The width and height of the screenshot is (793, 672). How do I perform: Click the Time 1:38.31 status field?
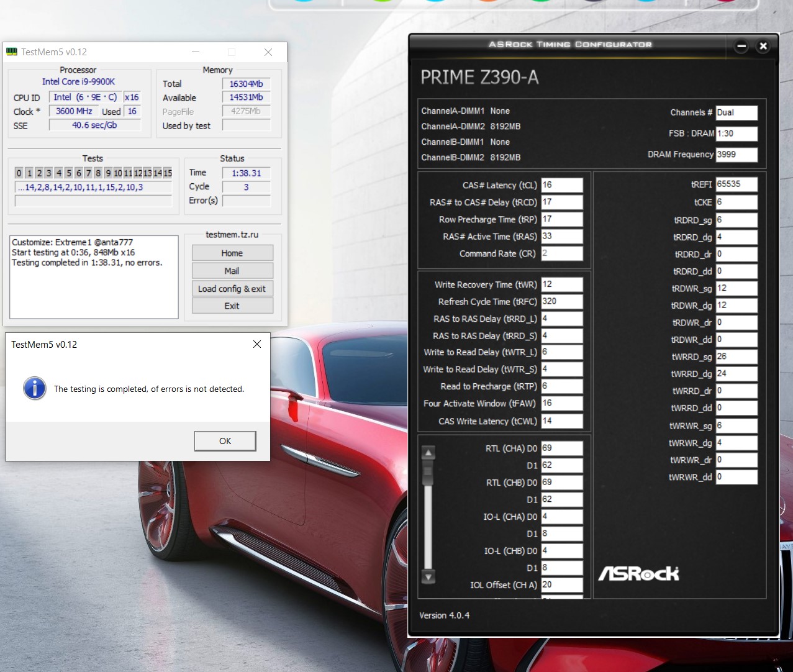point(246,173)
